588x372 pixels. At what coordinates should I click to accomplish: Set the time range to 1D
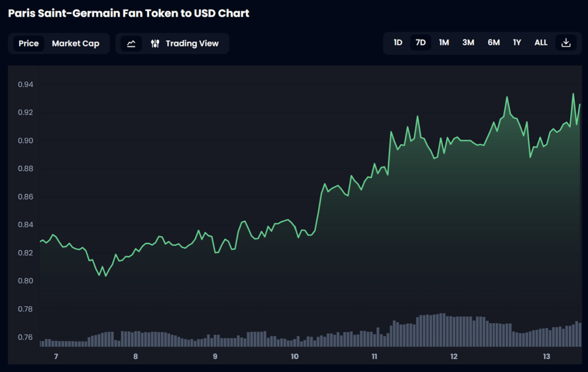(x=398, y=42)
